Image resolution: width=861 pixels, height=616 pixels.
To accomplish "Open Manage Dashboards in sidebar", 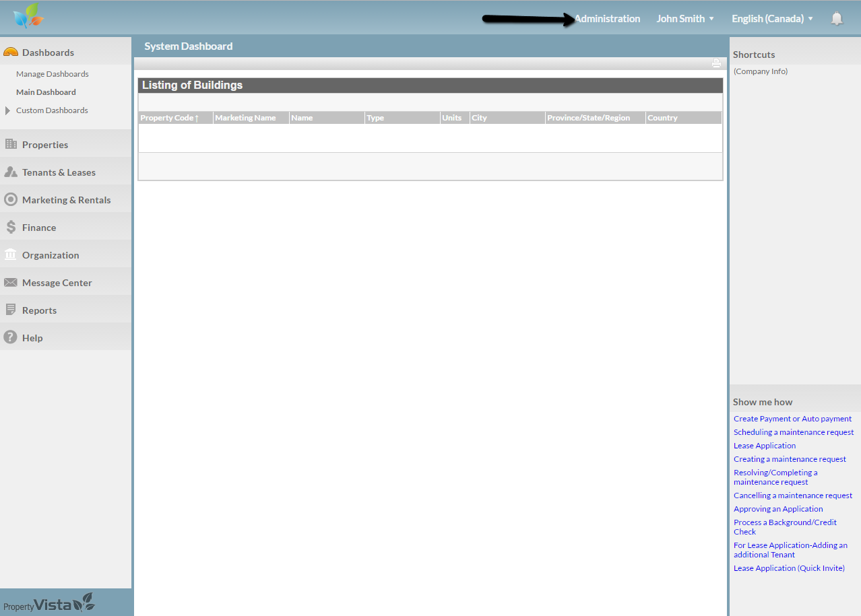I will coord(53,74).
